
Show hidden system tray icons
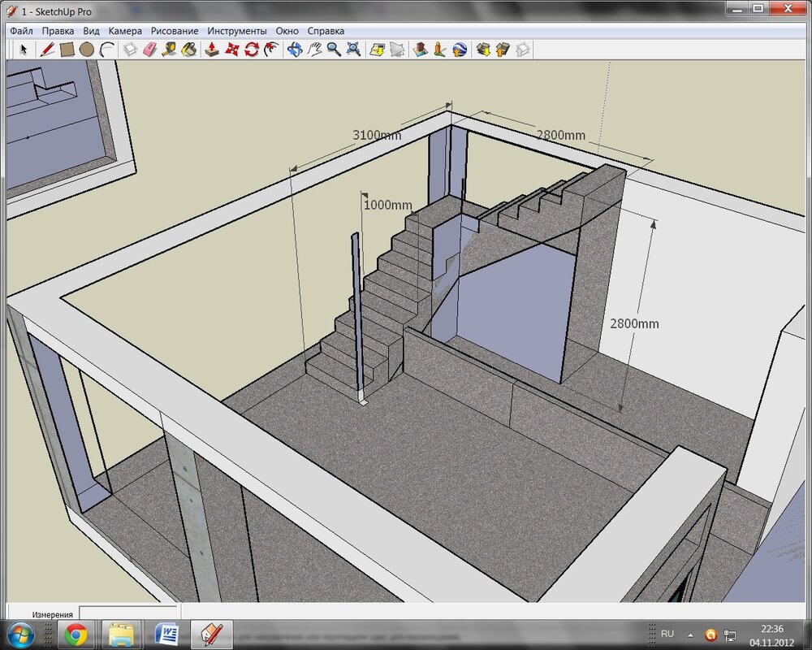(x=690, y=634)
